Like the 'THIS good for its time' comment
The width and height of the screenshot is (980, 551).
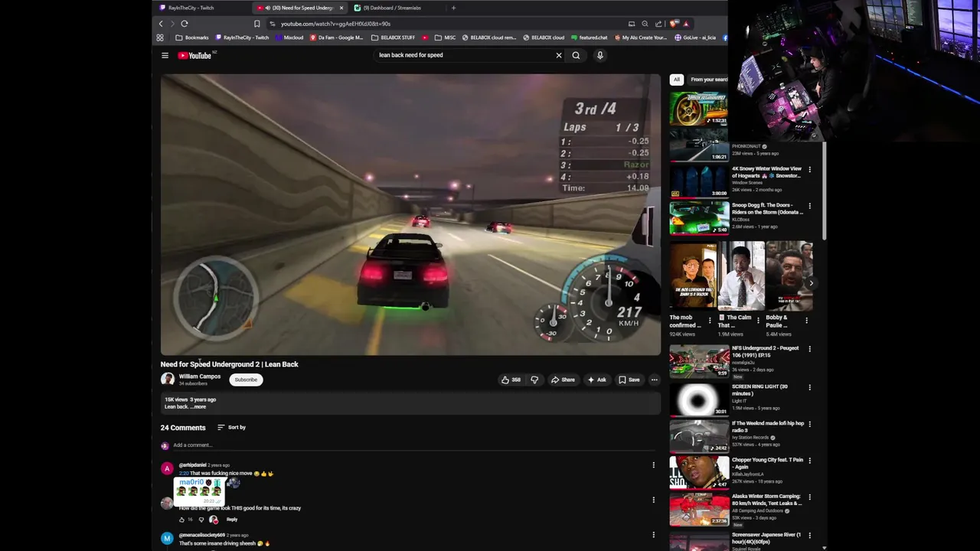181,520
